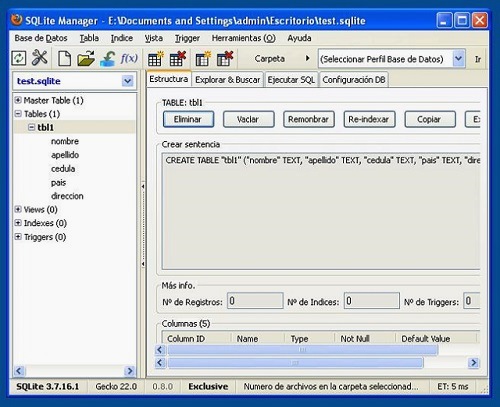Click the Firefox icon in title bar
Viewport: 500px width, 407px height.
click(x=16, y=20)
